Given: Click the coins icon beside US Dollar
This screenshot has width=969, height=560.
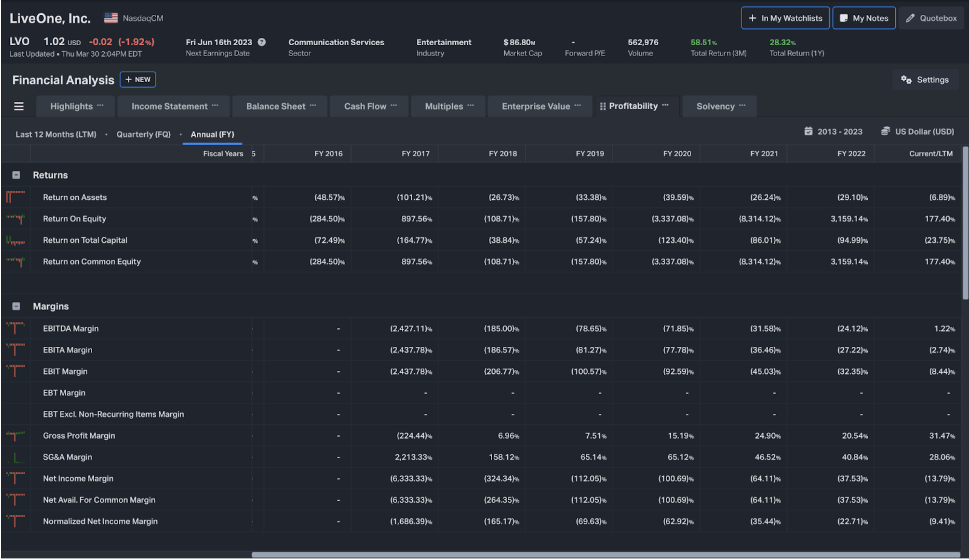Looking at the screenshot, I should 886,131.
